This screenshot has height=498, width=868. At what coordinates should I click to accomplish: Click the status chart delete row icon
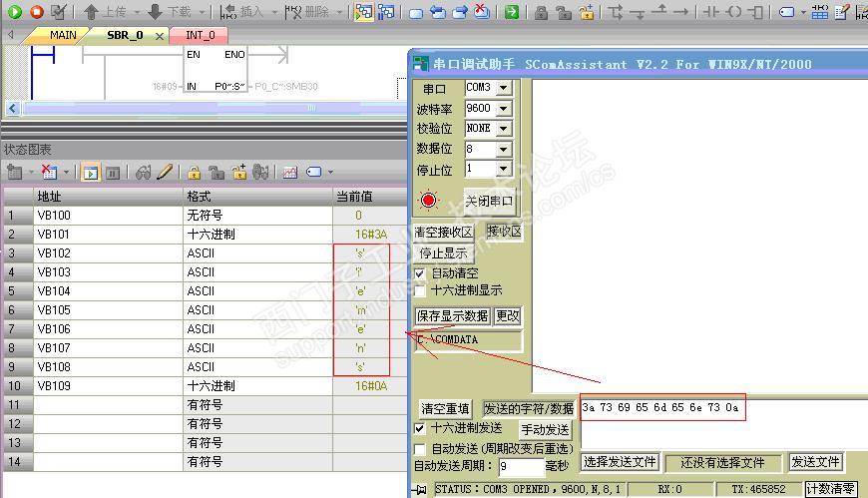click(49, 173)
